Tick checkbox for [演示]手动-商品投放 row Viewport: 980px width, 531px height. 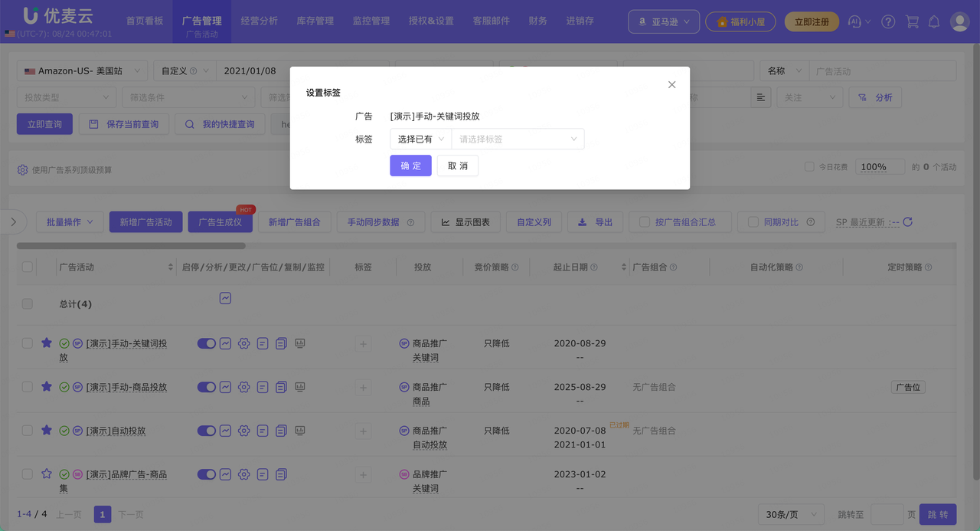[28, 387]
